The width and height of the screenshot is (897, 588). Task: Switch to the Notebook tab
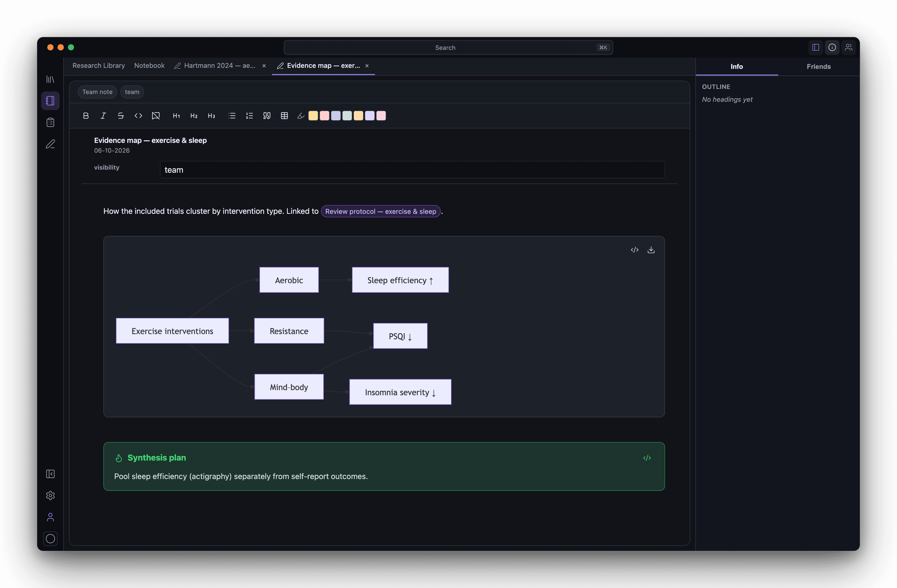coord(149,66)
